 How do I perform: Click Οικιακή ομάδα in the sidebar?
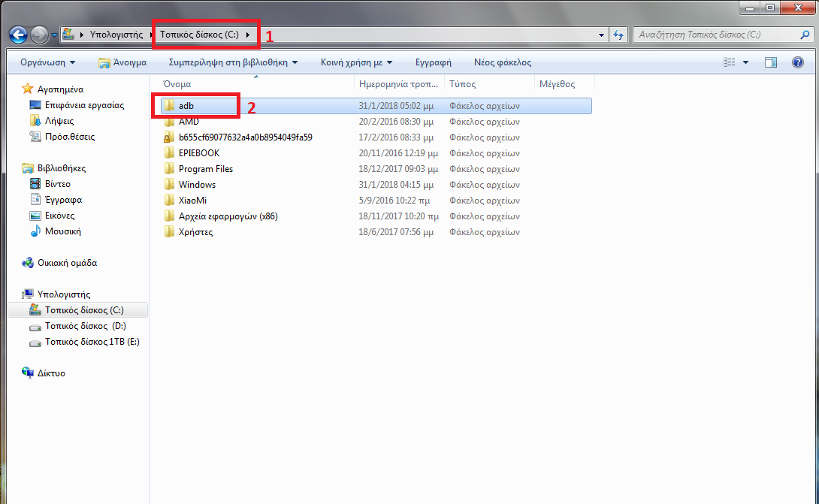point(68,263)
